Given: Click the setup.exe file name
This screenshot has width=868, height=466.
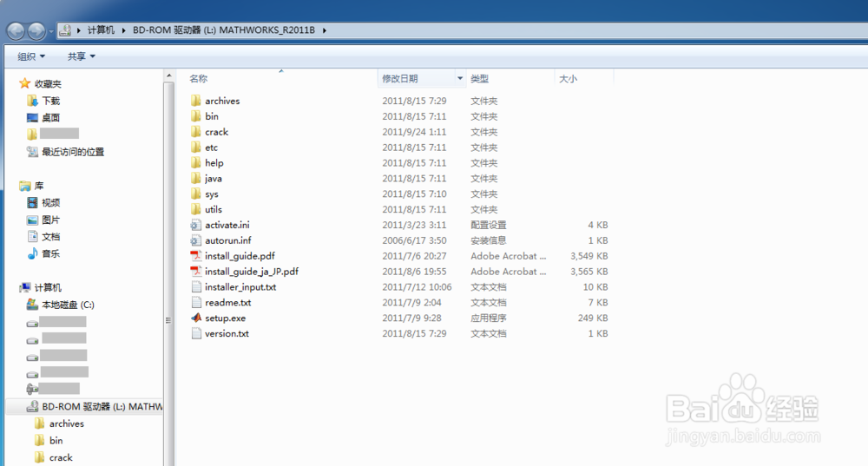Looking at the screenshot, I should tap(226, 318).
